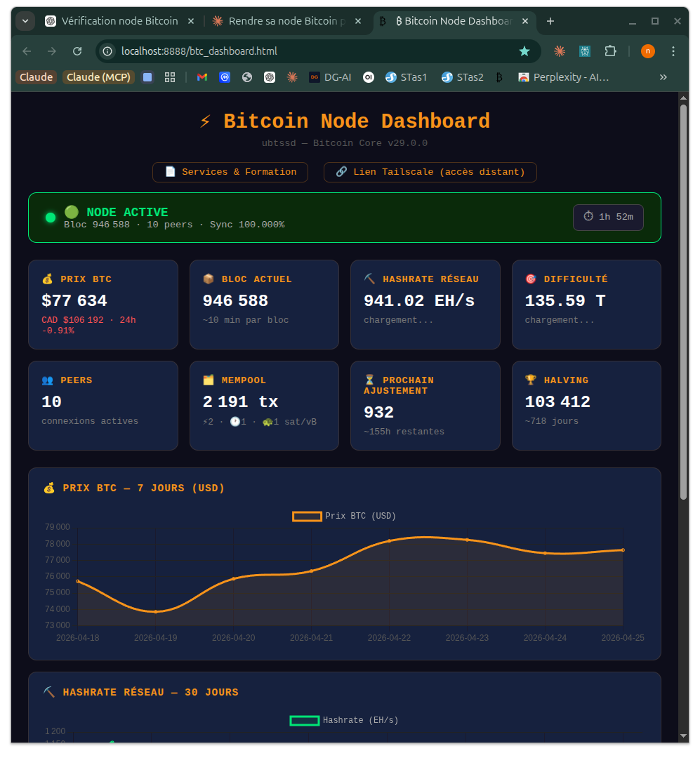Open the Claude extension icon in toolbar
The width and height of the screenshot is (700, 765).
pyautogui.click(x=560, y=51)
